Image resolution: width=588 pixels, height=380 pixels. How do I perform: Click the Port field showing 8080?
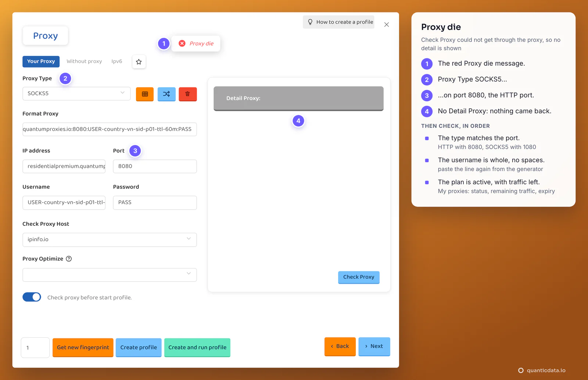(155, 166)
